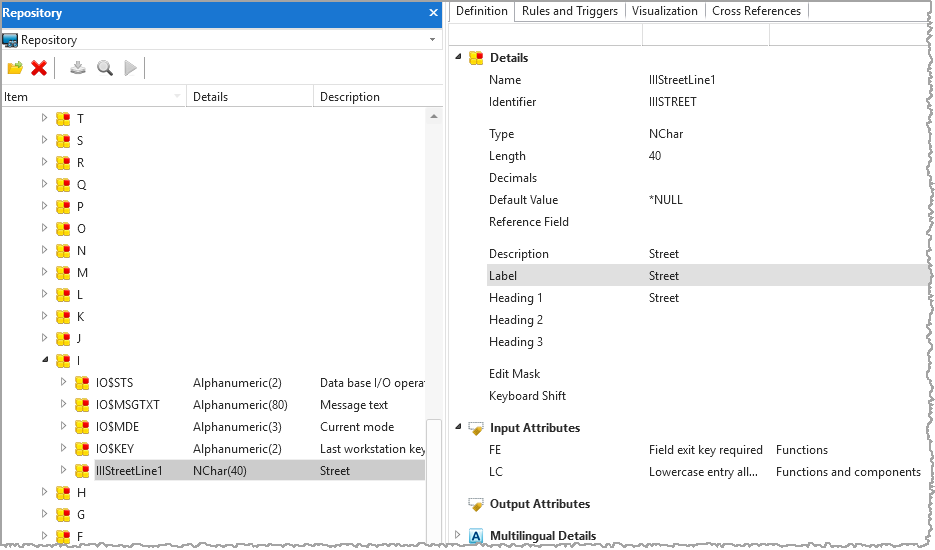Click the Output Attributes section icon

[x=476, y=504]
